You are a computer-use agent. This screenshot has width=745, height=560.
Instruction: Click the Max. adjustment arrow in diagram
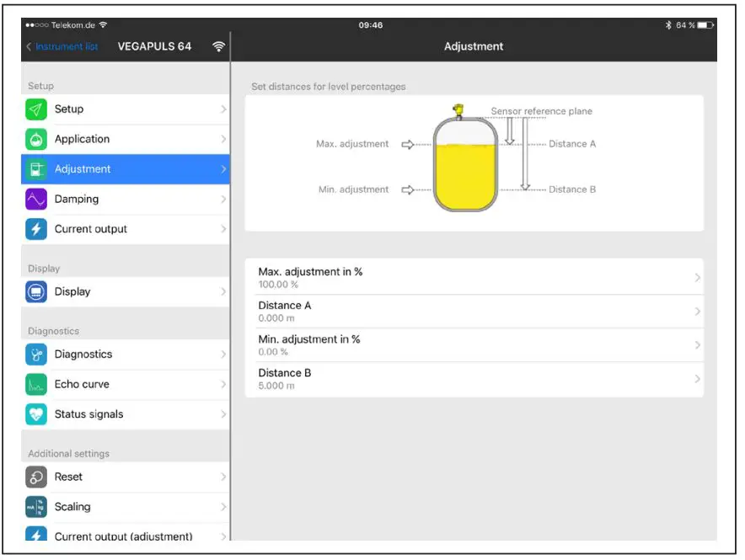tap(408, 144)
